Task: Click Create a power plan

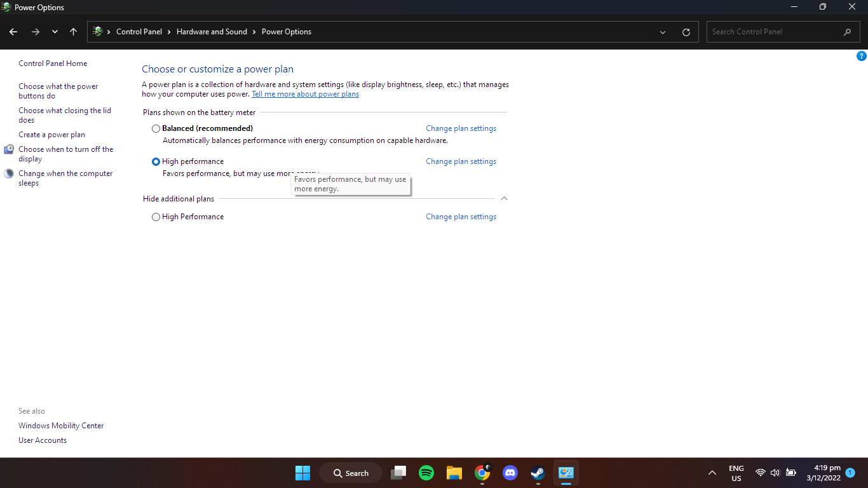Action: pyautogui.click(x=51, y=135)
